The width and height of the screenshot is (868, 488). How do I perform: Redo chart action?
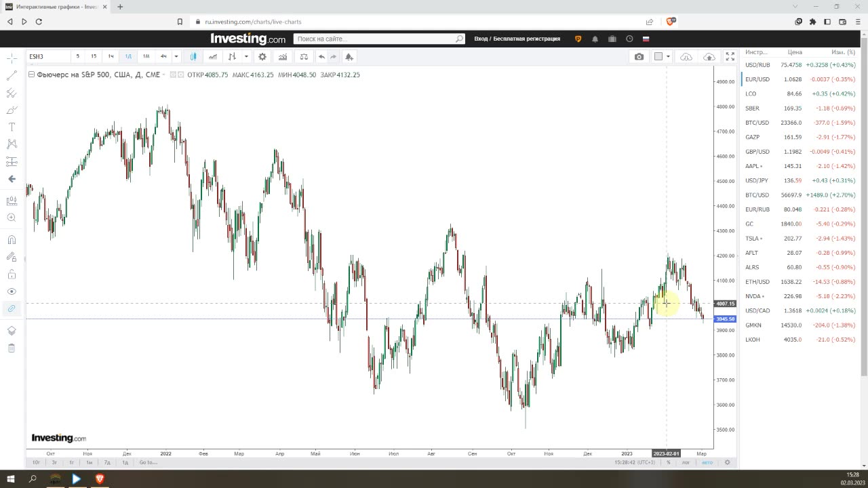tap(334, 57)
